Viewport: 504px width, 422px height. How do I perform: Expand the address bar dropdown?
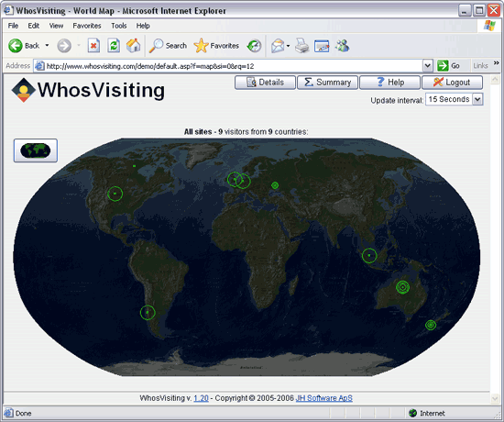tap(427, 66)
